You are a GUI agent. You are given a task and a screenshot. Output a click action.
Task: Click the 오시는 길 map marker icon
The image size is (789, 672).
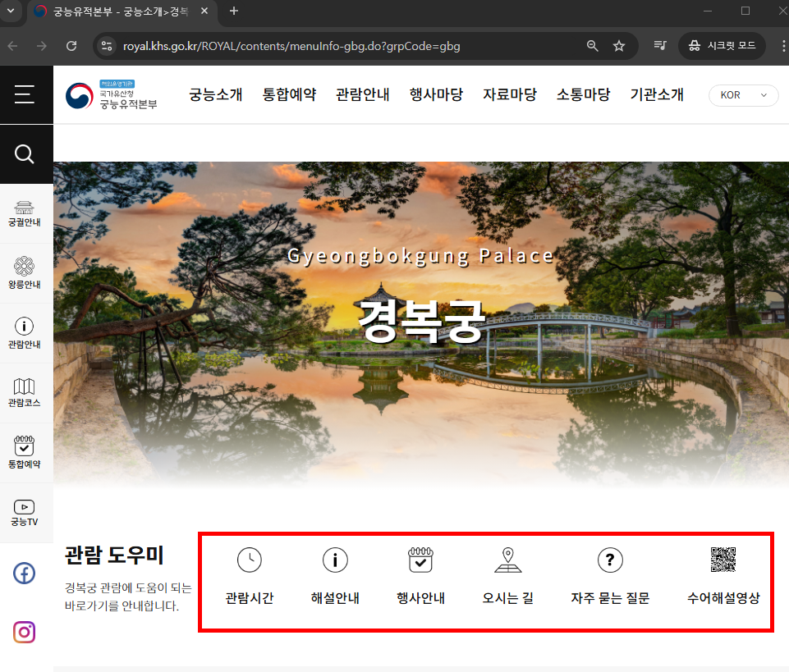(508, 560)
